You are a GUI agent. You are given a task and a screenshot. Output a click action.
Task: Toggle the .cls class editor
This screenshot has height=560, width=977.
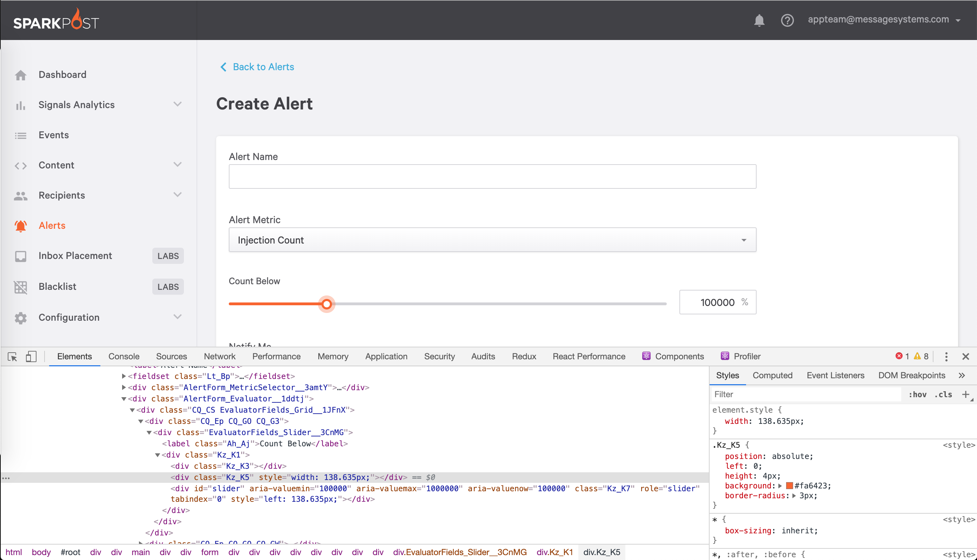click(x=943, y=394)
